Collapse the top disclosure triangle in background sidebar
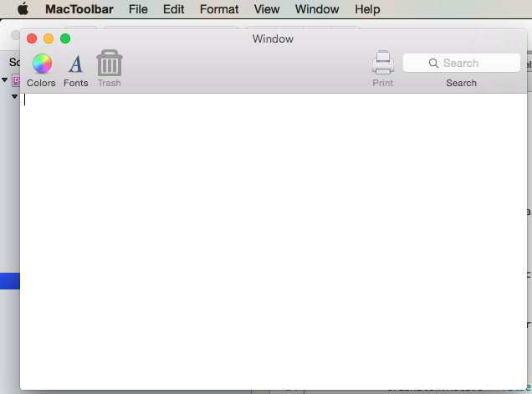The width and height of the screenshot is (532, 394). (5, 80)
